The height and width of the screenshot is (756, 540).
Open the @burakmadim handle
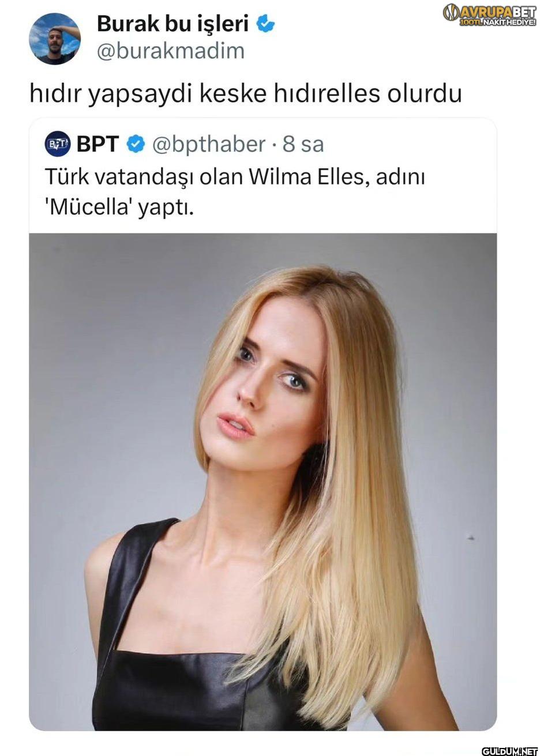170,51
